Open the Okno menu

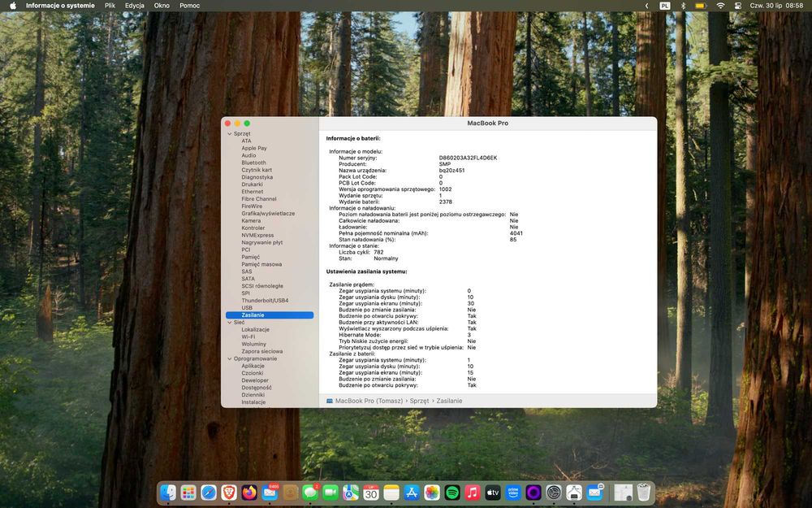point(162,6)
